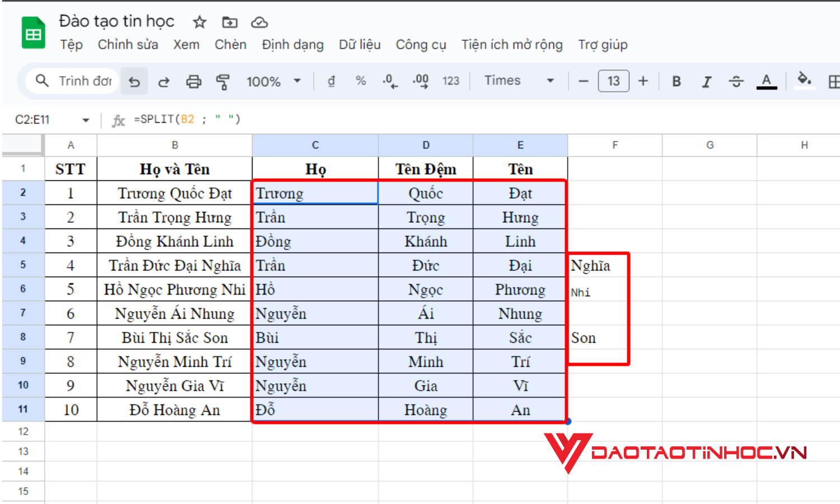Open the Chèn menu

[x=231, y=45]
